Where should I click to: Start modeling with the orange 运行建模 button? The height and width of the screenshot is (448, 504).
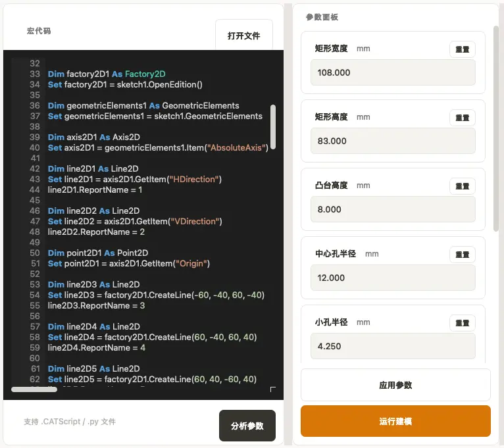coord(395,421)
